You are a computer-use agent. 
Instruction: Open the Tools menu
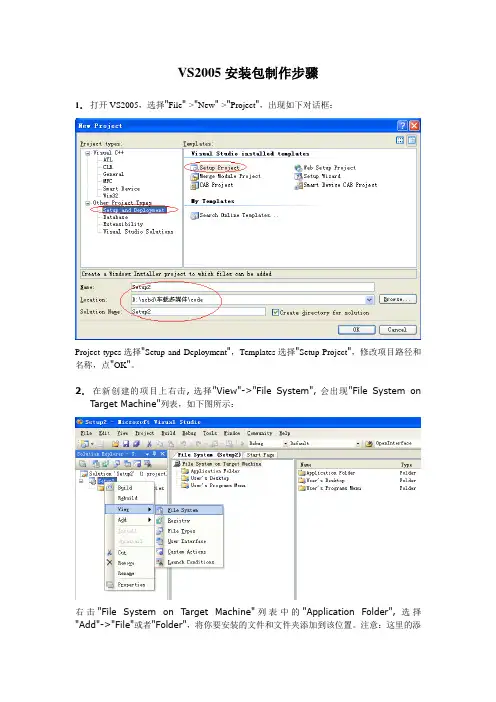[x=210, y=433]
